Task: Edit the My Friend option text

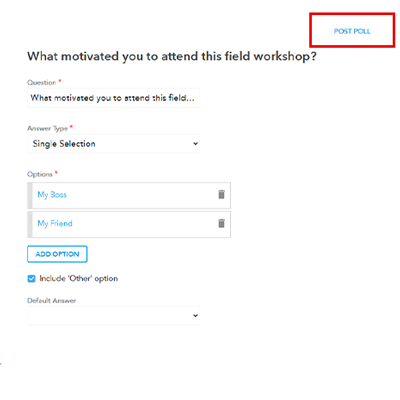Action: coord(55,224)
